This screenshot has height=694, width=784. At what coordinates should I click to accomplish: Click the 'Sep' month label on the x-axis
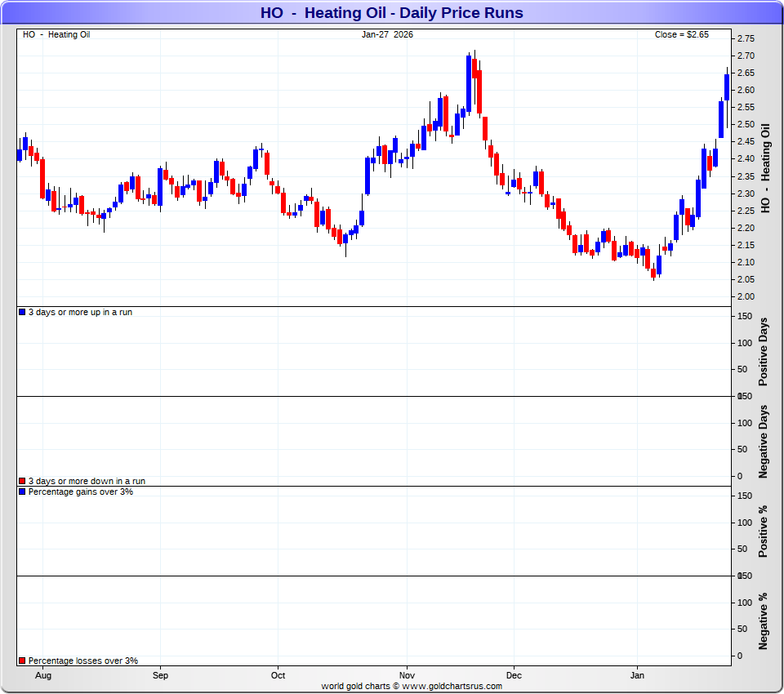(160, 676)
